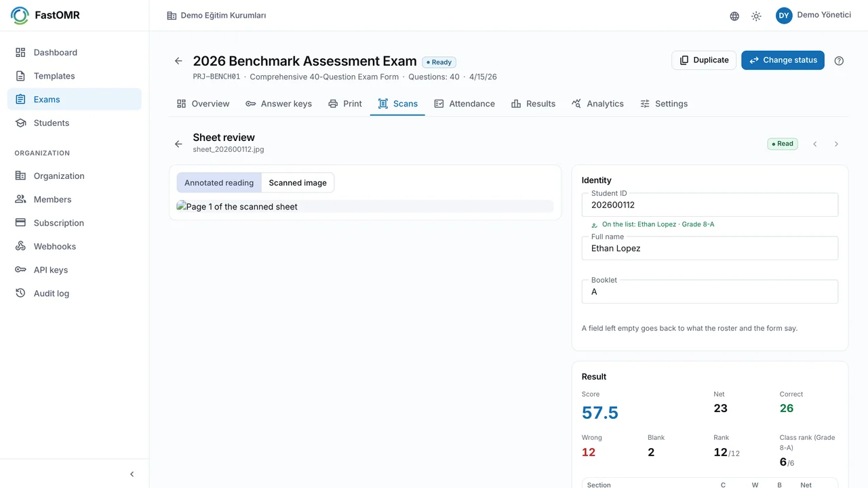
Task: Click the Full name field
Action: pos(710,248)
